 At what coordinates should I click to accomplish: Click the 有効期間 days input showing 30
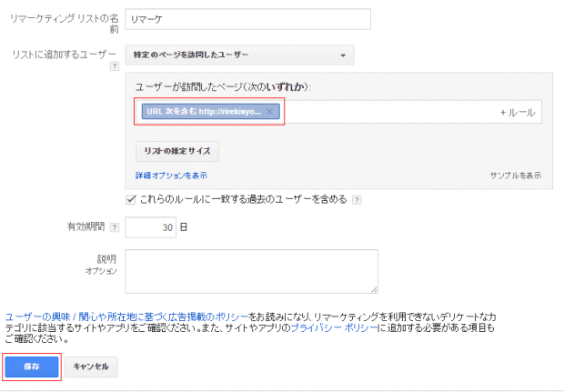(x=150, y=227)
